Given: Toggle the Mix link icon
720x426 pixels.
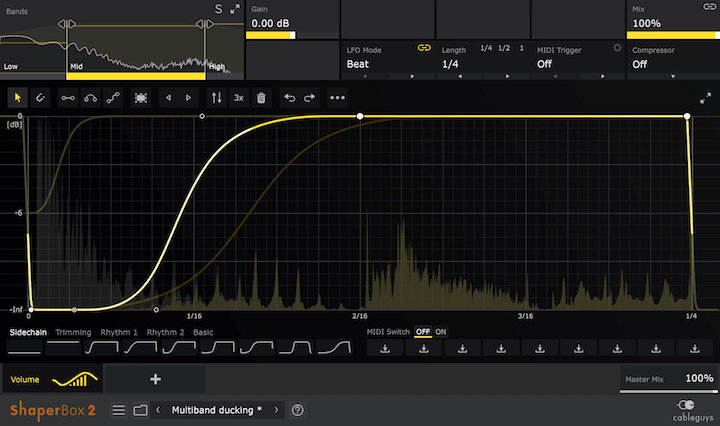Looking at the screenshot, I should tap(709, 6).
